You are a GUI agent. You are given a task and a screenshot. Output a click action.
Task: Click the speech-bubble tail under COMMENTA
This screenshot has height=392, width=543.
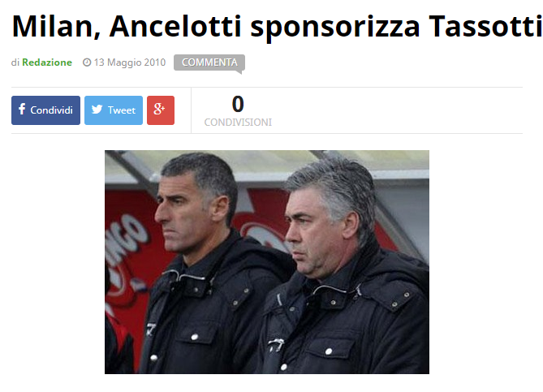239,72
